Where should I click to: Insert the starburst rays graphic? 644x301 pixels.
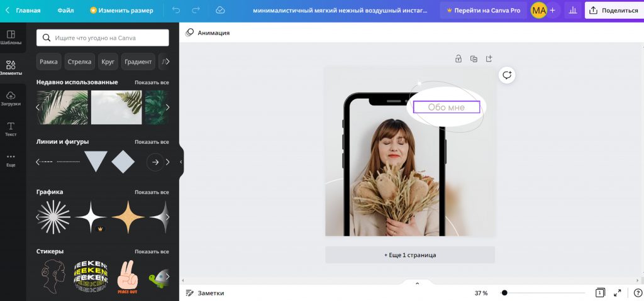(x=54, y=217)
